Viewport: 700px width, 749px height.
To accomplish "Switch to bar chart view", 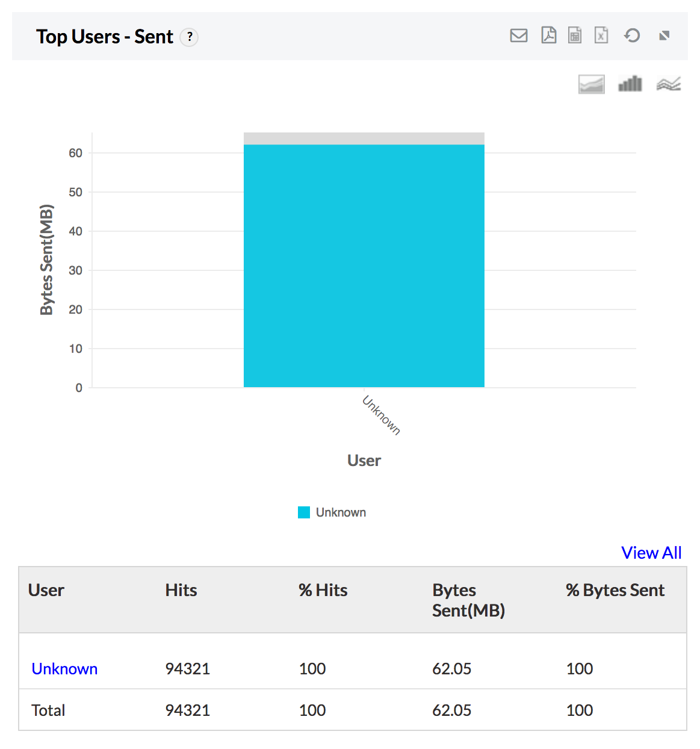I will click(x=630, y=84).
